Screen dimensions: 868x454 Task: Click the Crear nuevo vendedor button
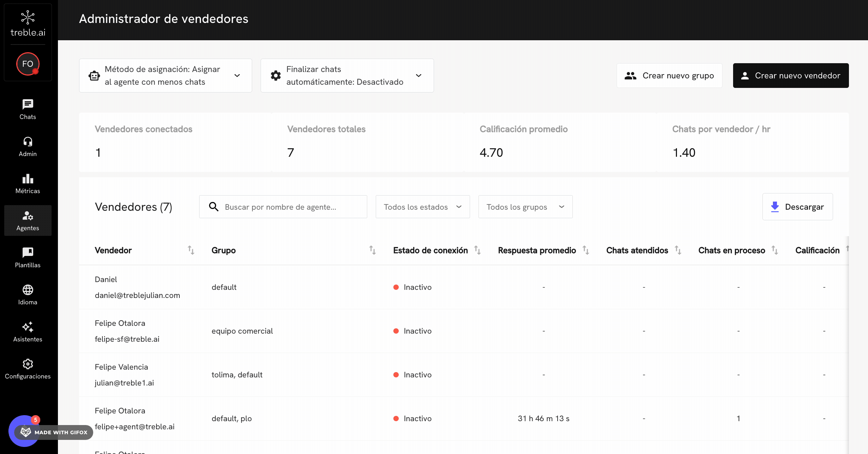[791, 75]
